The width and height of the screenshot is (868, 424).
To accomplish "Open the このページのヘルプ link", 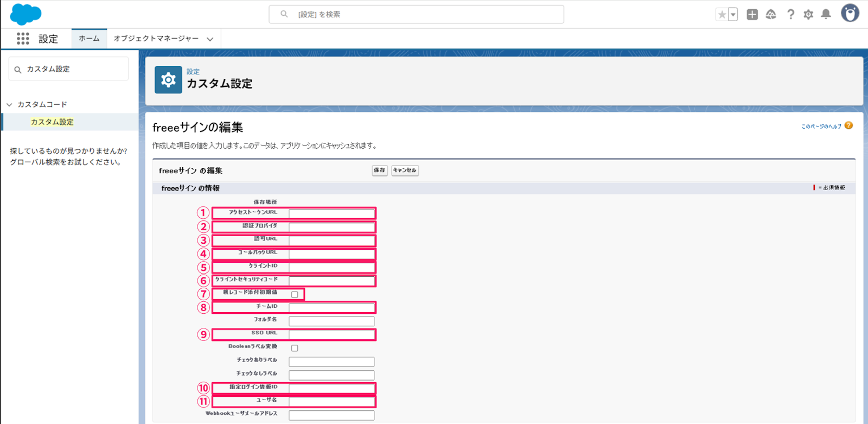I will point(821,126).
